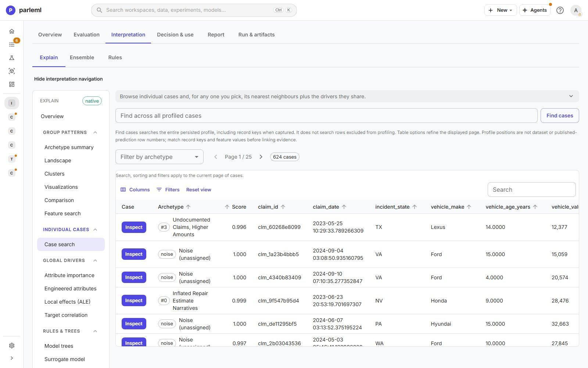Switch to the Evaluation tab
The width and height of the screenshot is (588, 368).
tap(86, 35)
